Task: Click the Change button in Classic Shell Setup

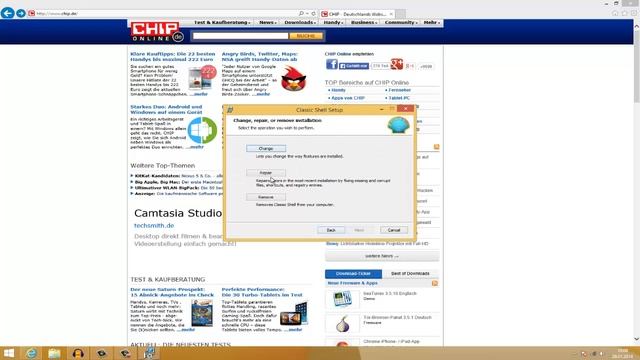Action: [266, 149]
